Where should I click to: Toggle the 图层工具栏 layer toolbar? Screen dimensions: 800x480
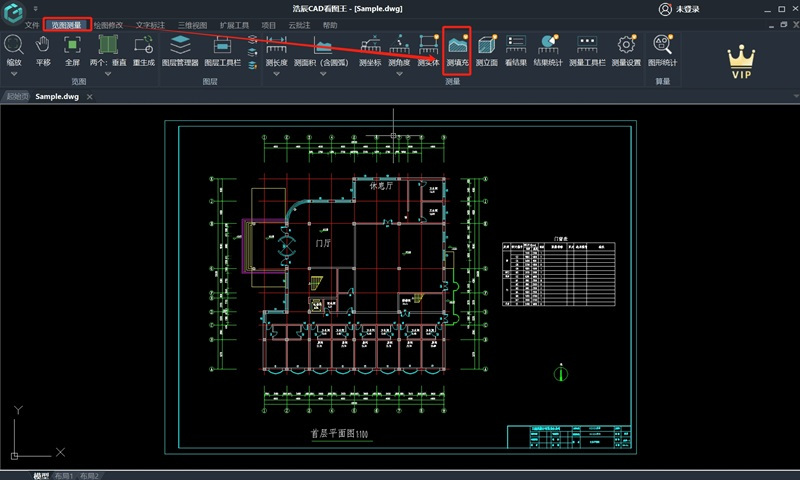pos(222,51)
